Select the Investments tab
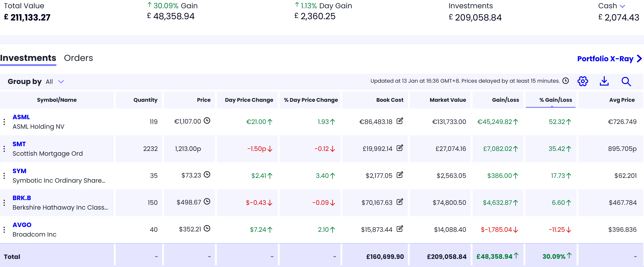Viewport: 644px width, 267px height. click(x=28, y=58)
